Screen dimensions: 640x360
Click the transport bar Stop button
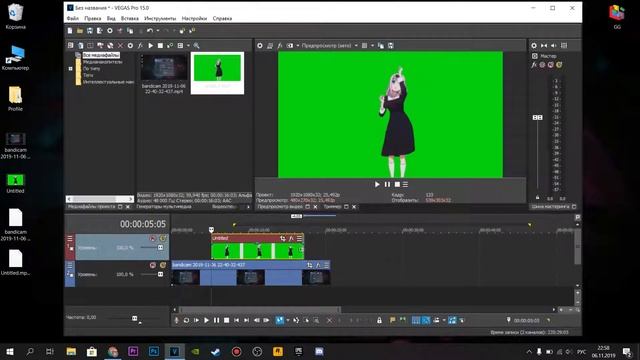click(227, 320)
